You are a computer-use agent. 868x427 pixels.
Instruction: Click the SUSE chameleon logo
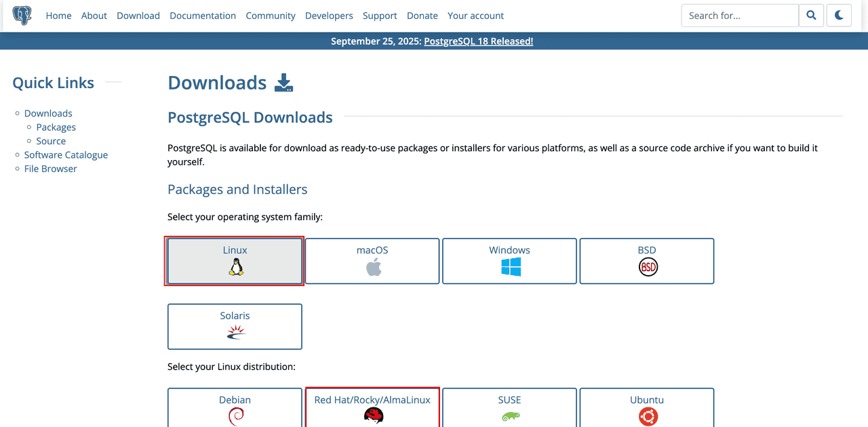(x=509, y=415)
